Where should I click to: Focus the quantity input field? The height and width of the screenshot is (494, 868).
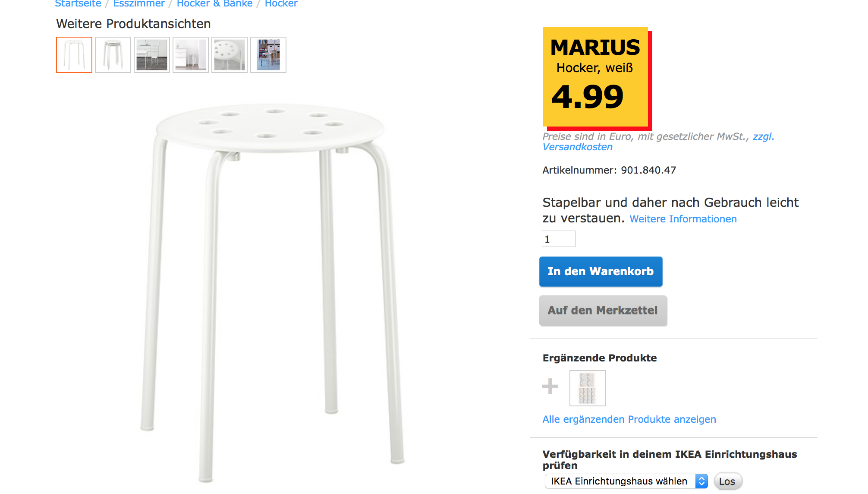(558, 239)
